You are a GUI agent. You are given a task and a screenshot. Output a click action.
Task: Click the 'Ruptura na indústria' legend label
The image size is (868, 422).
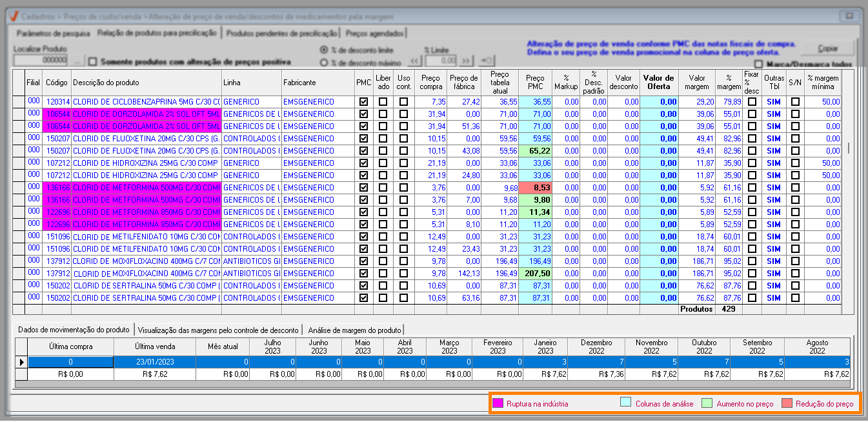click(537, 404)
